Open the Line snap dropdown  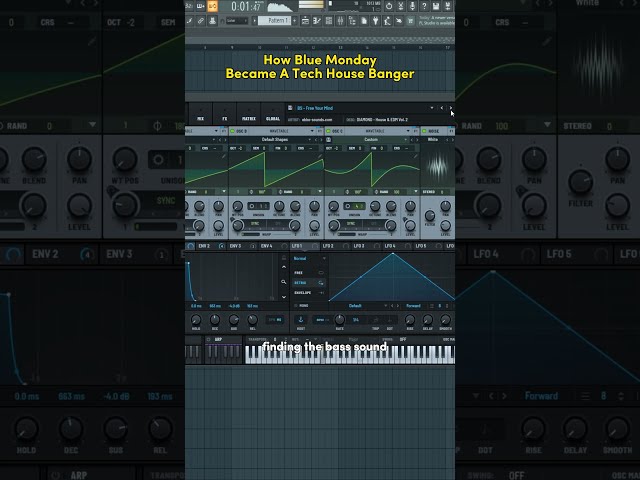point(237,20)
